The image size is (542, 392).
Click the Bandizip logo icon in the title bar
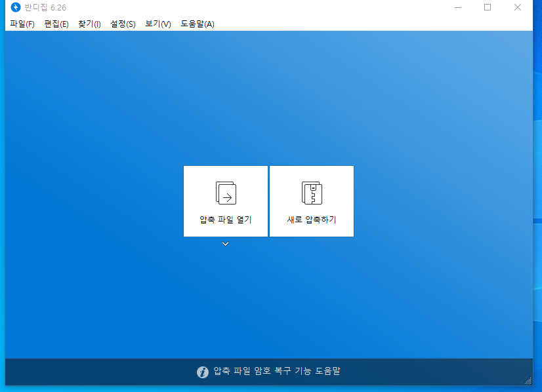[16, 7]
